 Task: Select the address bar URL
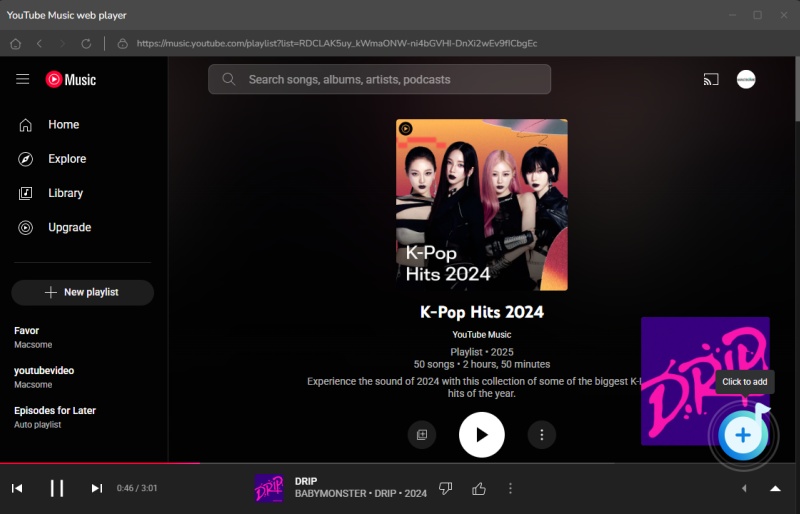pyautogui.click(x=337, y=43)
